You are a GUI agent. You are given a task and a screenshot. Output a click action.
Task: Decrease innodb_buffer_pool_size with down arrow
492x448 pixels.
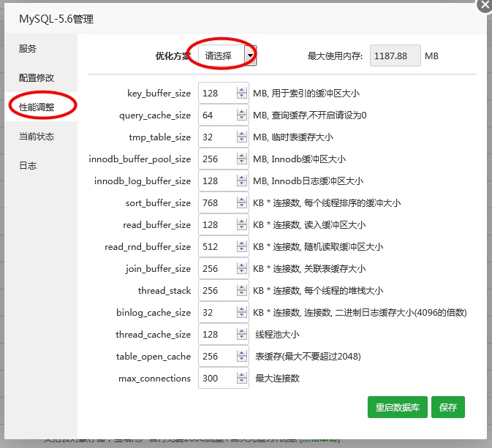click(241, 162)
